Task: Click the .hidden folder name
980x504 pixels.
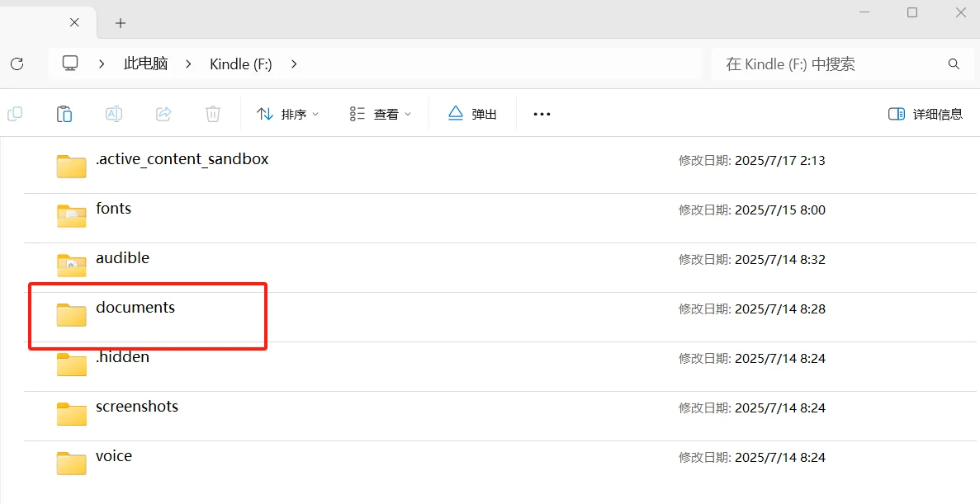Action: [122, 356]
